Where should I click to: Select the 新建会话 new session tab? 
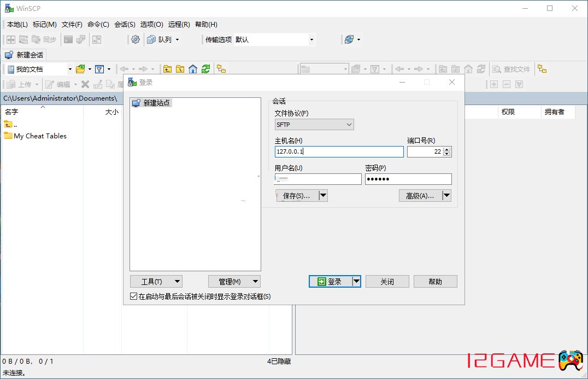click(25, 55)
